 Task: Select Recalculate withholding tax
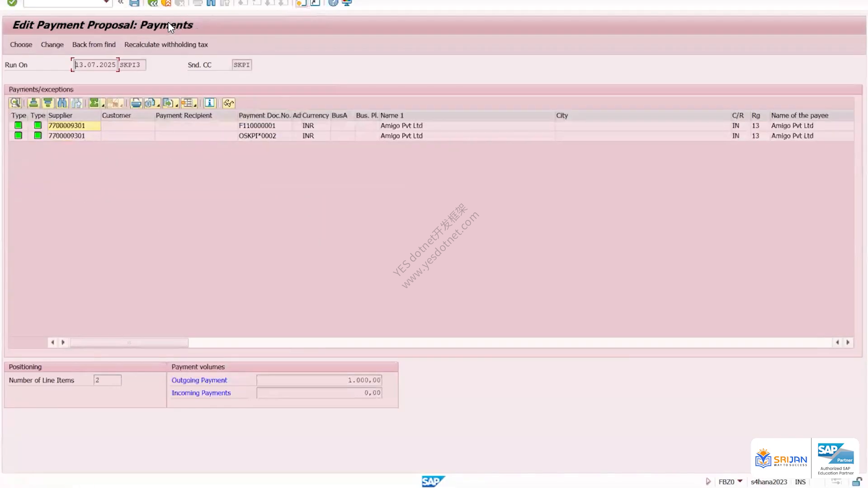click(166, 45)
